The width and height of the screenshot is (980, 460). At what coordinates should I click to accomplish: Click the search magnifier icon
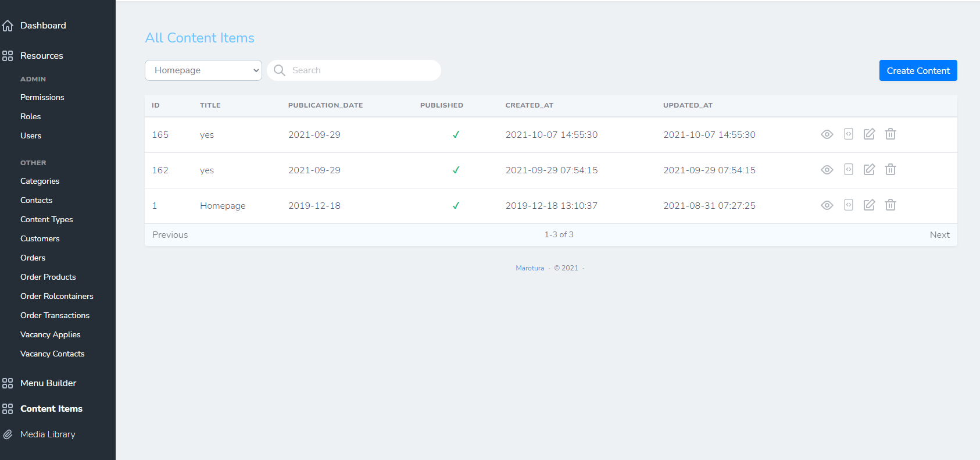click(280, 70)
